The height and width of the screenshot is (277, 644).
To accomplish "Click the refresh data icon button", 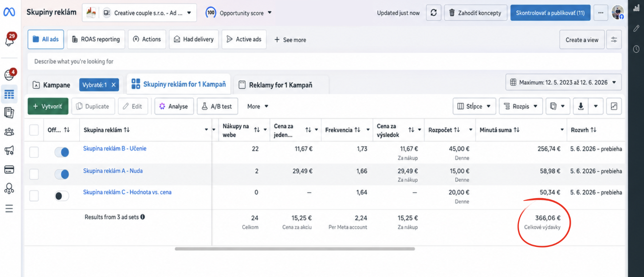I will pyautogui.click(x=434, y=13).
